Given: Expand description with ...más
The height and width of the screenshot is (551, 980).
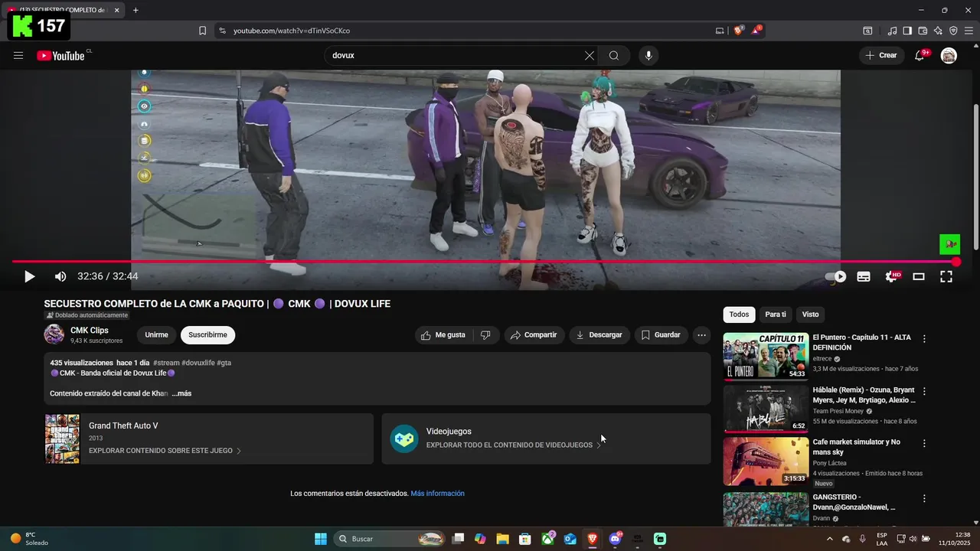Looking at the screenshot, I should (181, 393).
